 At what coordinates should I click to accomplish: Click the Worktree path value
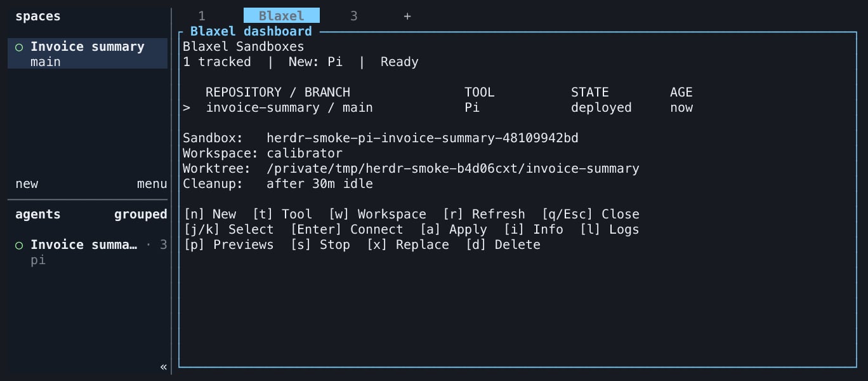(x=453, y=169)
